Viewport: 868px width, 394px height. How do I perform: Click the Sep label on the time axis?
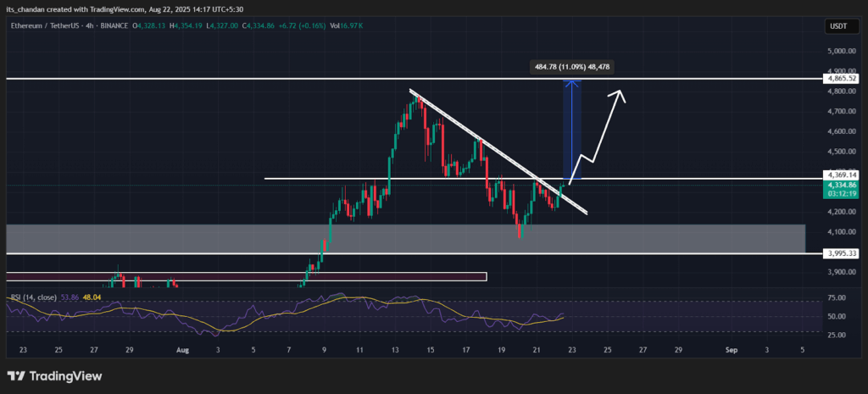(x=732, y=350)
